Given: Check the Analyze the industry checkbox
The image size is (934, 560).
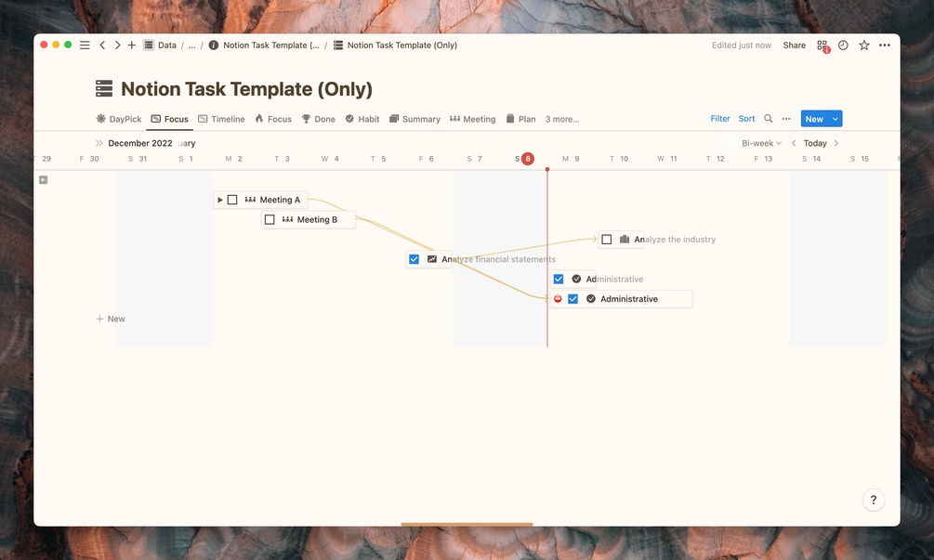Looking at the screenshot, I should (606, 240).
